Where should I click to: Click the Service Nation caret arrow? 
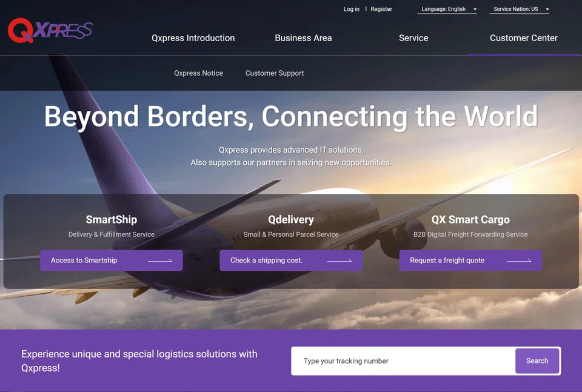[547, 9]
